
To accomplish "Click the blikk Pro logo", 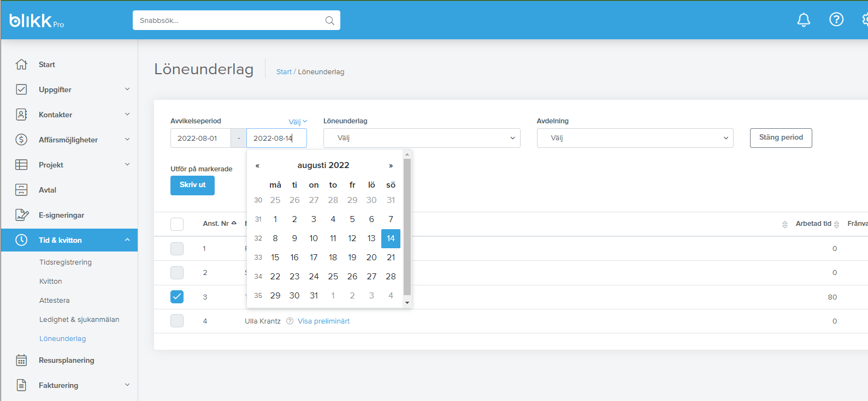I will tap(37, 21).
